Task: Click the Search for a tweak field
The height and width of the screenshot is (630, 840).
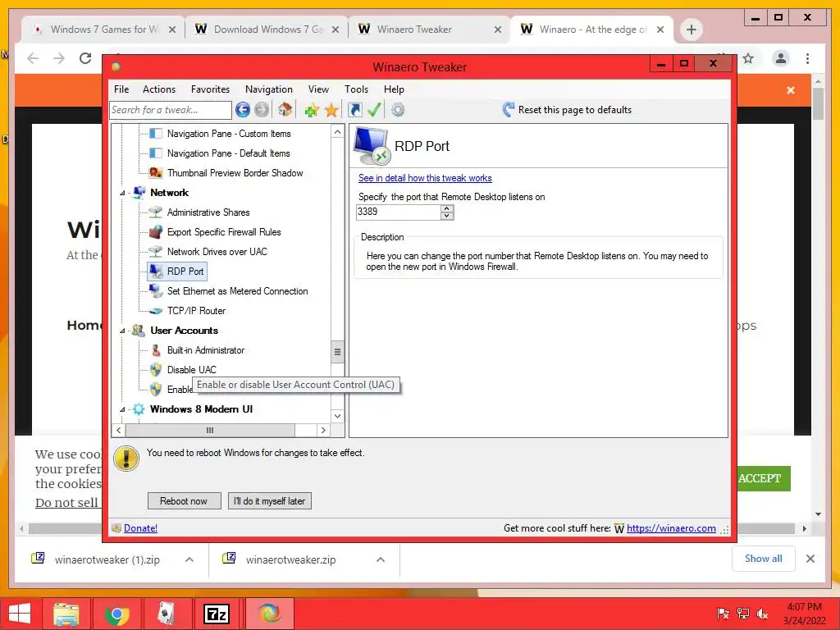Action: click(x=171, y=110)
